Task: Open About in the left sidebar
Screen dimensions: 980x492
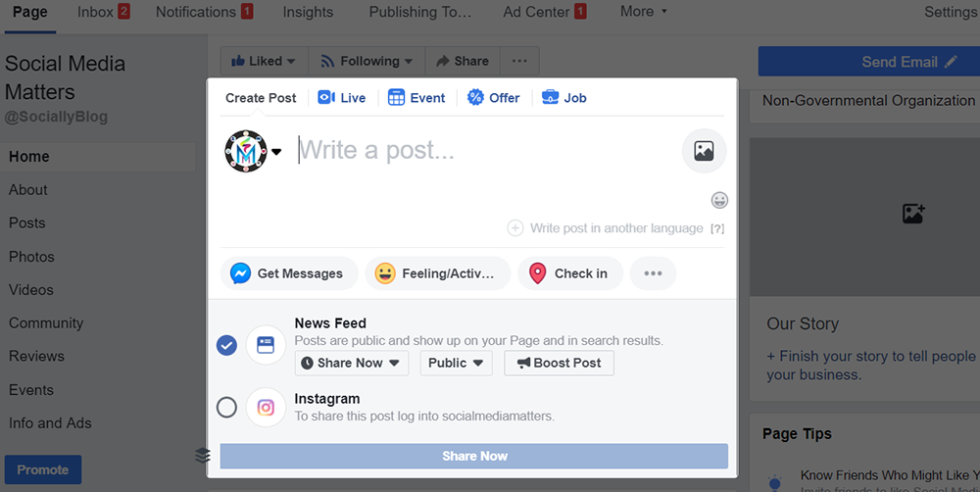Action: (28, 190)
